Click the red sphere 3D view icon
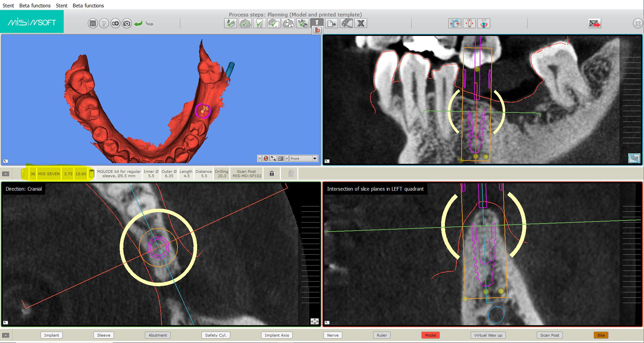 click(x=266, y=158)
